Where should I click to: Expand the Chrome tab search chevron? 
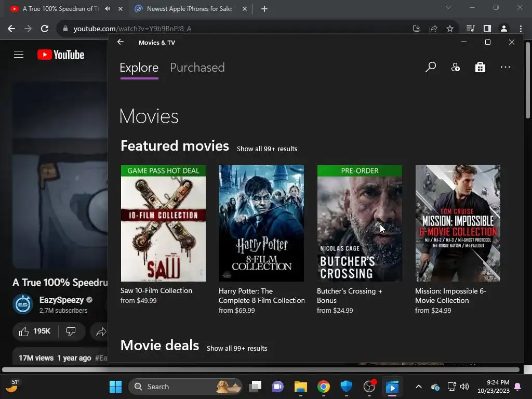pos(448,7)
